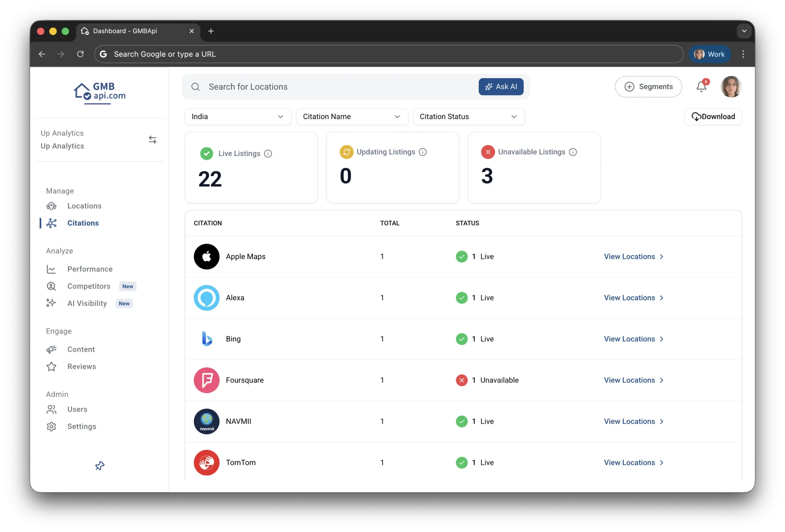Click the Search for Locations field
The height and width of the screenshot is (532, 785).
(331, 87)
